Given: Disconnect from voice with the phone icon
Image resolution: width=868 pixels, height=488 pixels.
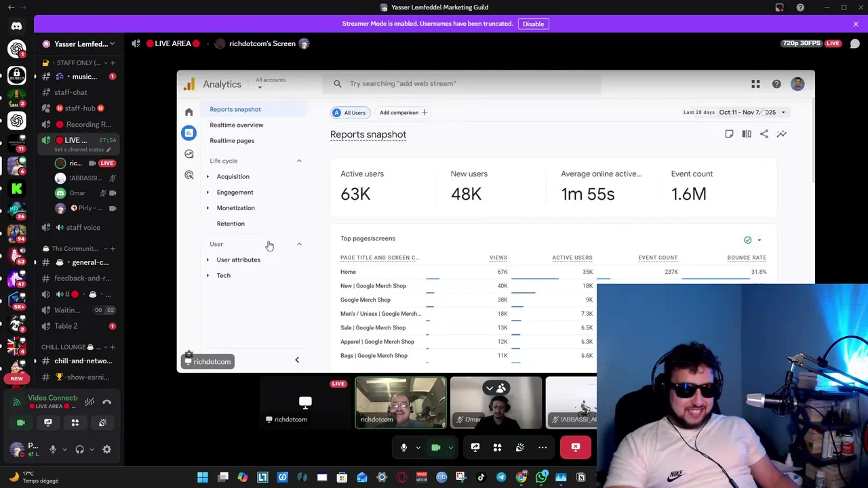Looking at the screenshot, I should pos(106,402).
